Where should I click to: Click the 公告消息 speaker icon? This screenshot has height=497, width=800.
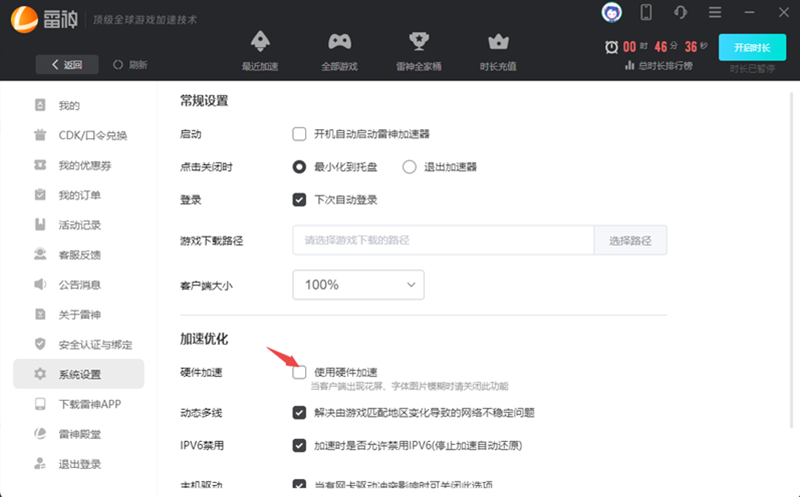point(40,284)
